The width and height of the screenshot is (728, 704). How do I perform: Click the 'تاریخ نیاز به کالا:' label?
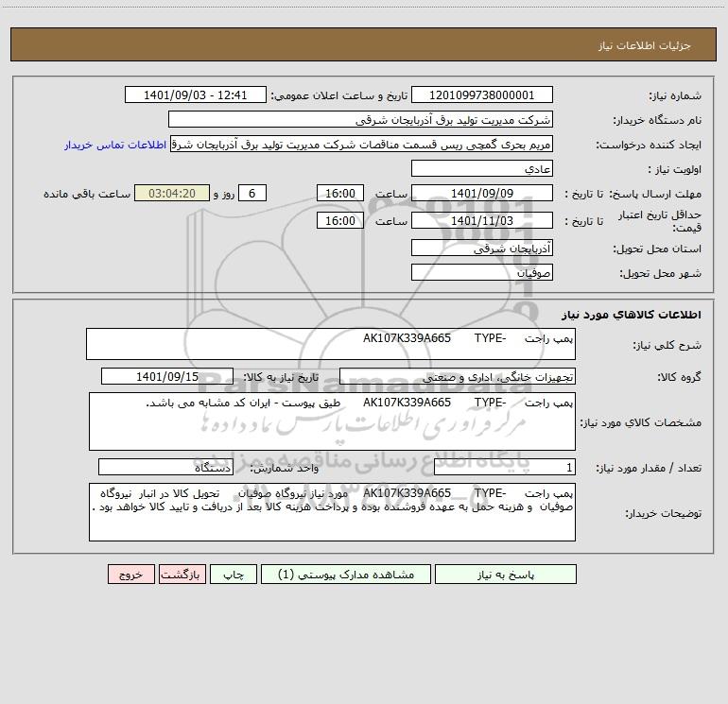[x=282, y=377]
